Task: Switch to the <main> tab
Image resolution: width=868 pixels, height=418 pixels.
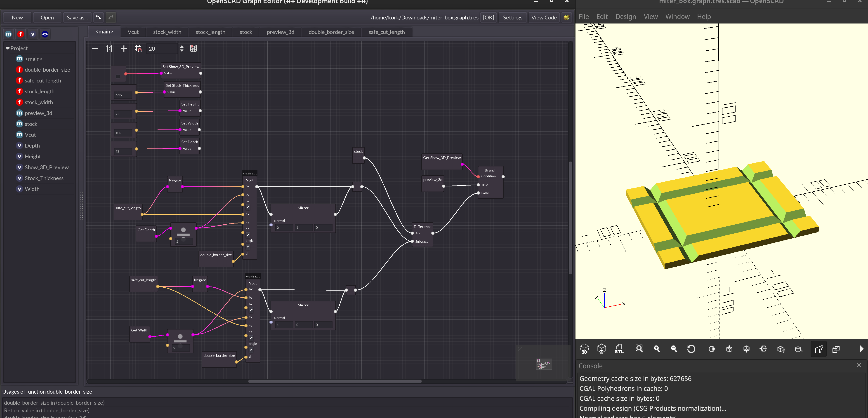Action: 104,32
